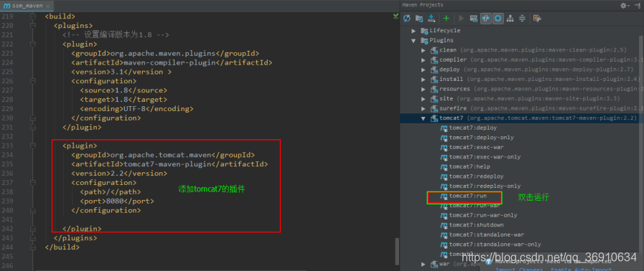Expand the install plugin node
This screenshot has width=644, height=271.
pyautogui.click(x=424, y=79)
